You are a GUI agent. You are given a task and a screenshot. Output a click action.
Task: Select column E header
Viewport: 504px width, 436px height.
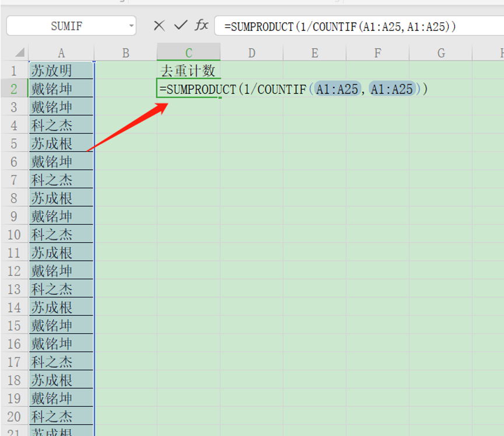coord(314,53)
